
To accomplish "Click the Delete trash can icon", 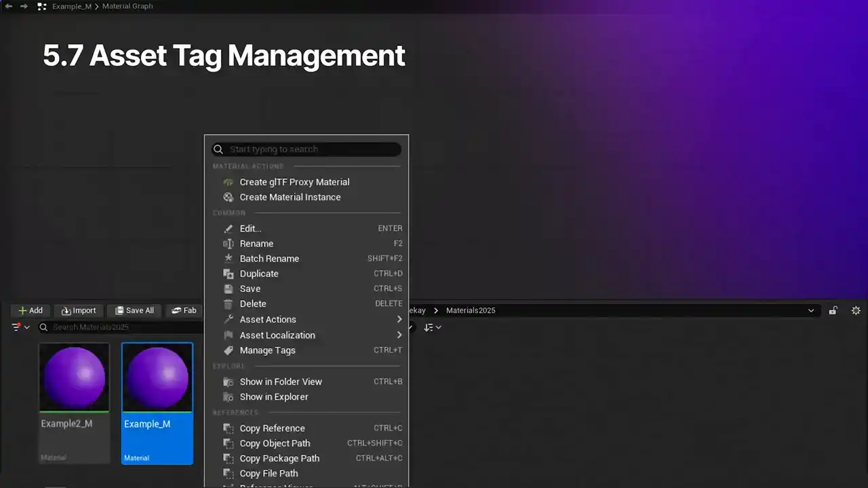I will 228,304.
